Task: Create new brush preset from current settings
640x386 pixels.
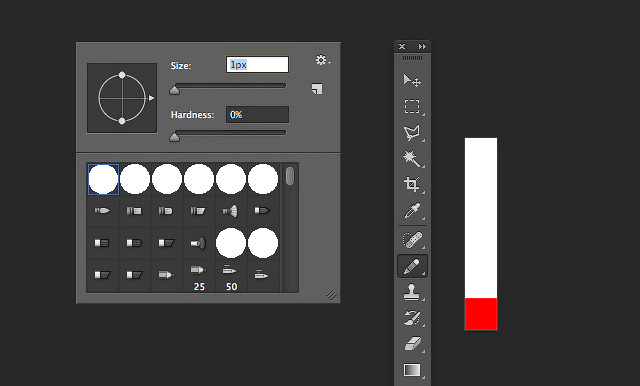Action: pyautogui.click(x=317, y=89)
